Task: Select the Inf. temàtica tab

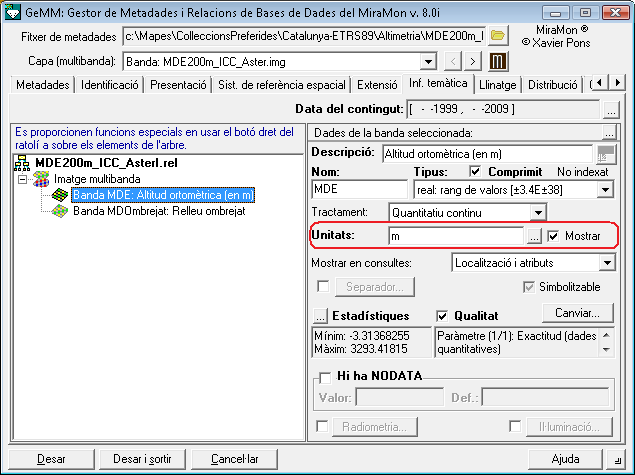Action: coord(438,83)
